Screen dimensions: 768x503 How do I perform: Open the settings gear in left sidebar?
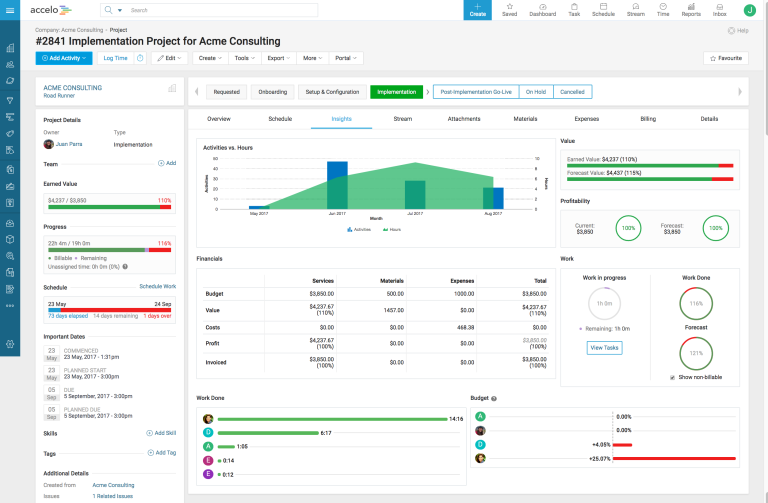10,344
